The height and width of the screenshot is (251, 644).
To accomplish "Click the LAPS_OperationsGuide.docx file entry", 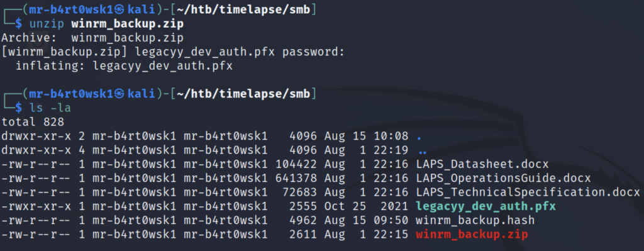I will 503,178.
